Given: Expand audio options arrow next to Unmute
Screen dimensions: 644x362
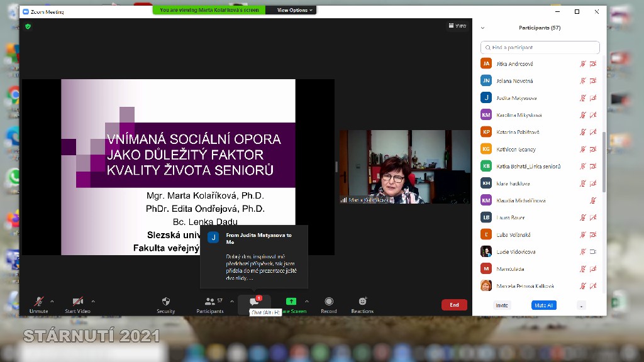Looking at the screenshot, I should 52,301.
